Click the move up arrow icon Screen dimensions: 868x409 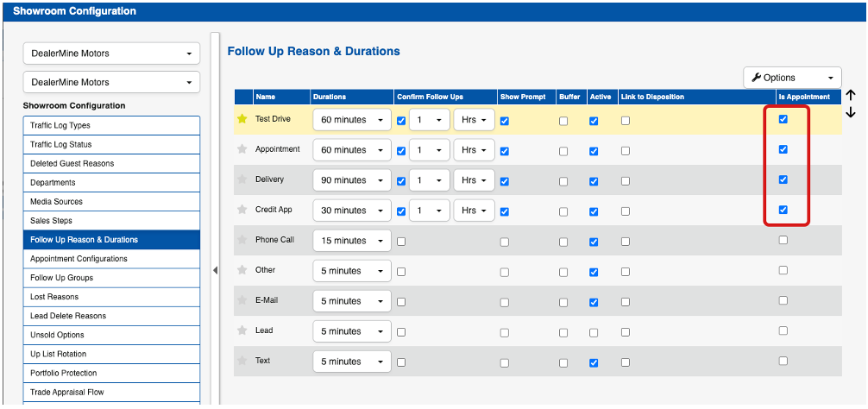[851, 96]
